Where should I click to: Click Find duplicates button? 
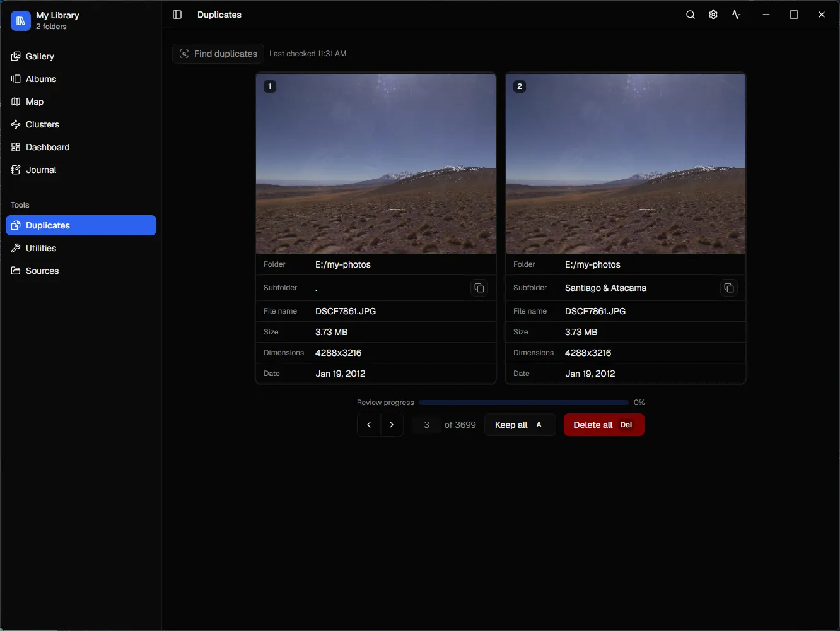pos(218,54)
